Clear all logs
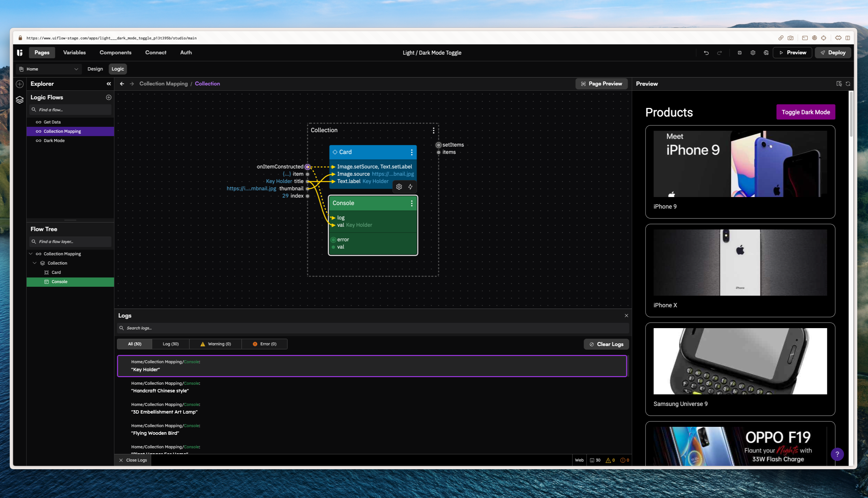This screenshot has width=868, height=498. [x=606, y=344]
